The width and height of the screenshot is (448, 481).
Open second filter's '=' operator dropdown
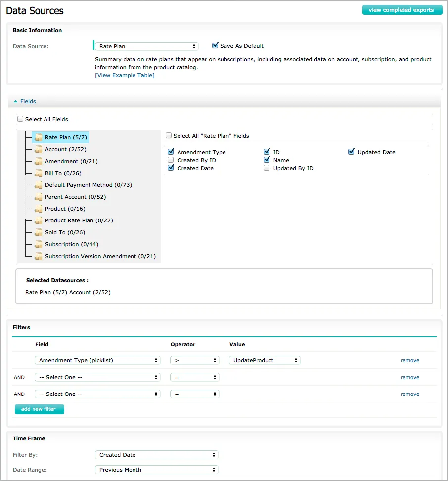195,377
